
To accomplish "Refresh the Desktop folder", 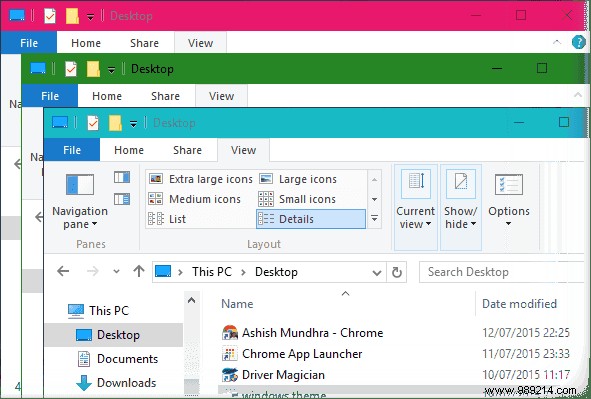I will 397,272.
